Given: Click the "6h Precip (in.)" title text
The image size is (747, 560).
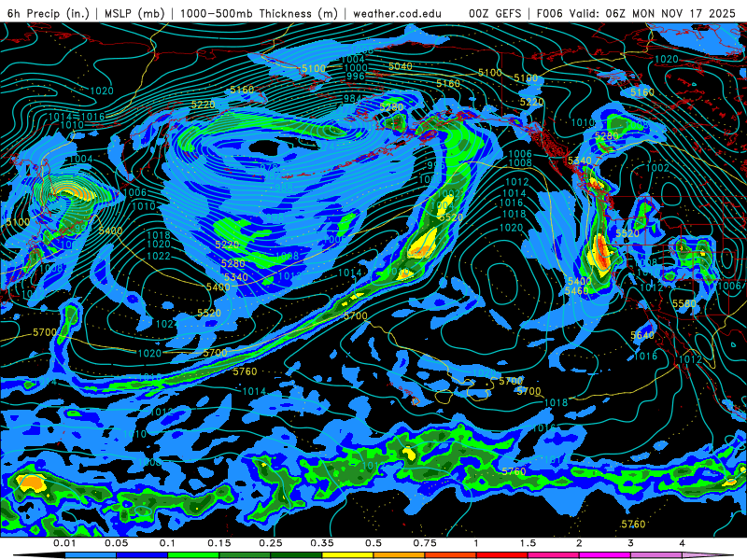Looking at the screenshot, I should click(x=49, y=13).
